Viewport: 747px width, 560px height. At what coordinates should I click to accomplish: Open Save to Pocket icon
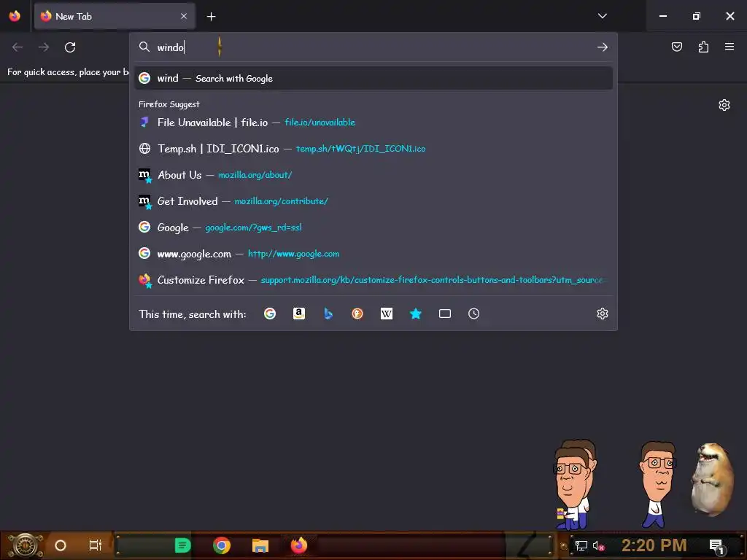pos(677,47)
